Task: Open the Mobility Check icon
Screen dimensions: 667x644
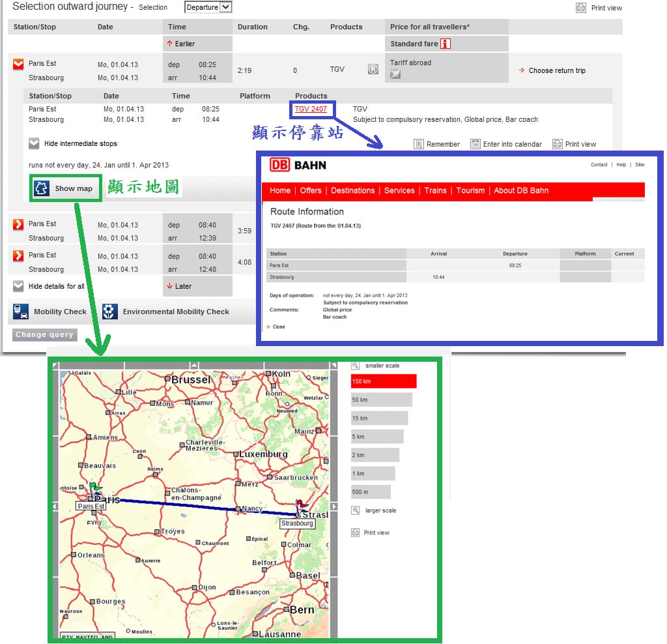Action: [x=21, y=311]
